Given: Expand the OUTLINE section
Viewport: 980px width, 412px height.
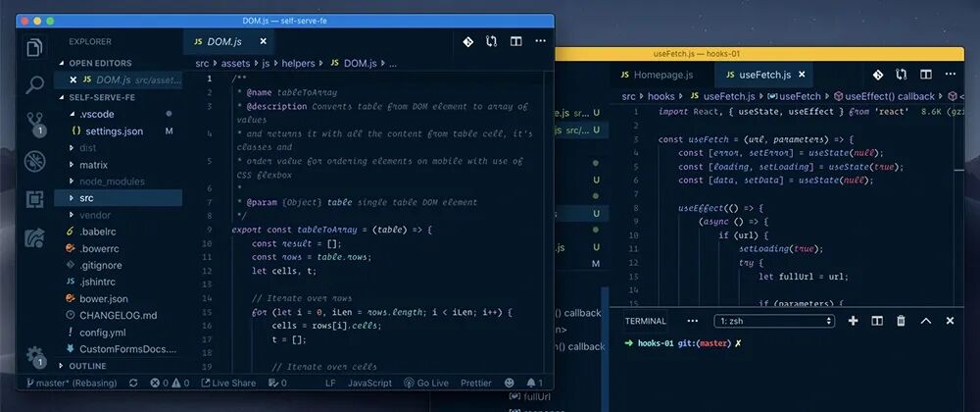Looking at the screenshot, I should (x=82, y=366).
